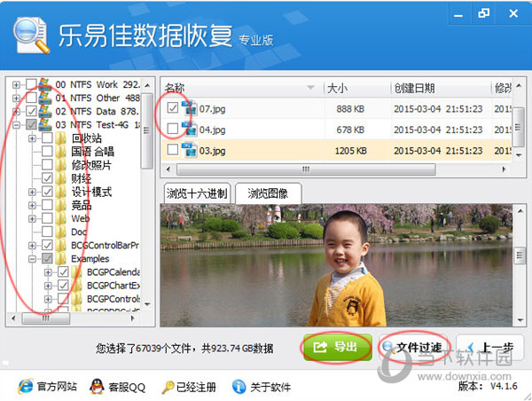Click the file list horizontal scrollbar thumb

pyautogui.click(x=306, y=169)
